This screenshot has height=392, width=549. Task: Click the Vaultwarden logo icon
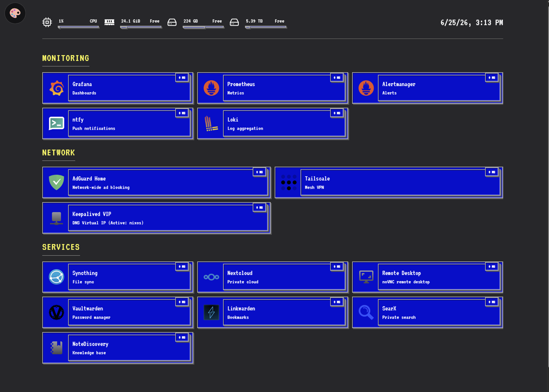57,312
